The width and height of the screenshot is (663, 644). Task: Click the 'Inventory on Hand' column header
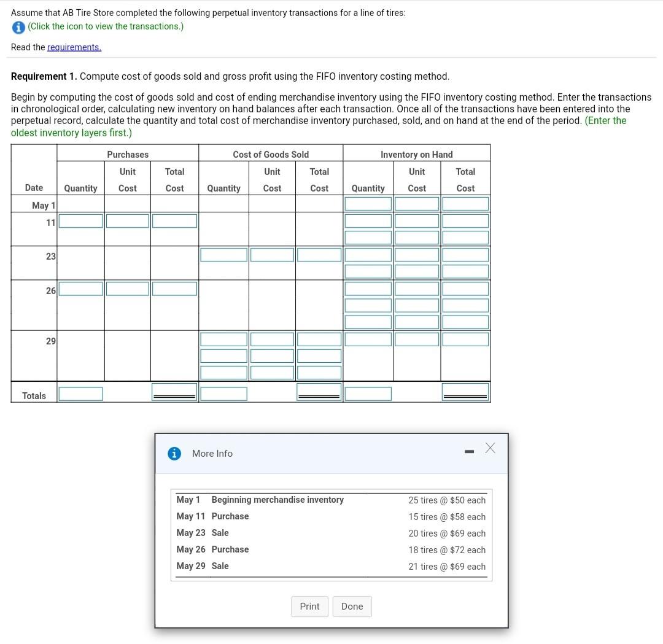point(416,154)
